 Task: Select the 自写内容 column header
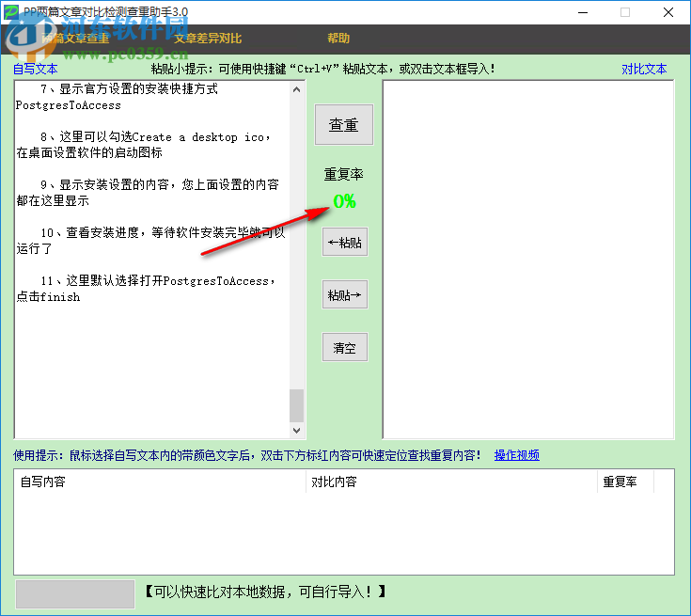click(x=160, y=482)
